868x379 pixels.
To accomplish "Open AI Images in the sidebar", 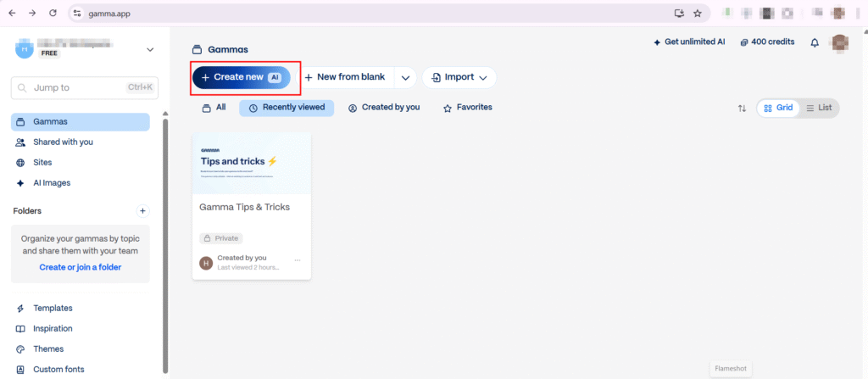I will (81, 183).
